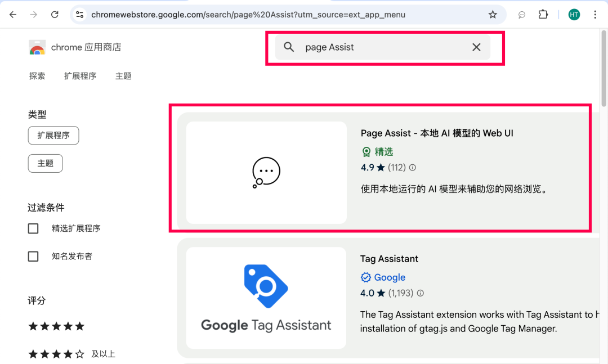Viewport: 608px width, 364px height.
Task: Click the Google verified publisher badge
Action: click(366, 277)
